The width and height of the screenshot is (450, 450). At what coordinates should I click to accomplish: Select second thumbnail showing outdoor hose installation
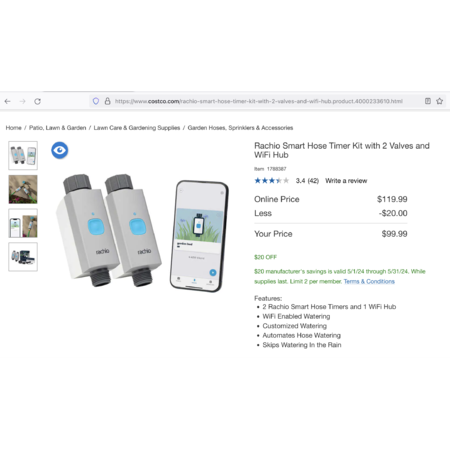[23, 189]
